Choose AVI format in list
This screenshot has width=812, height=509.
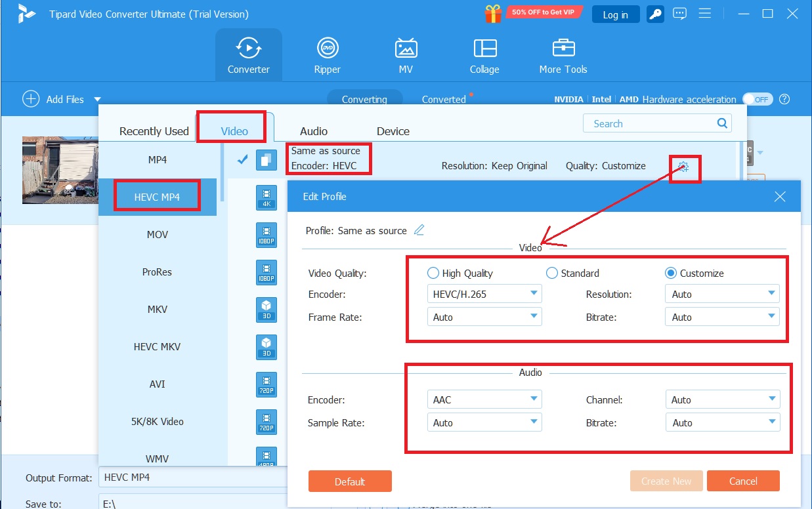point(158,384)
